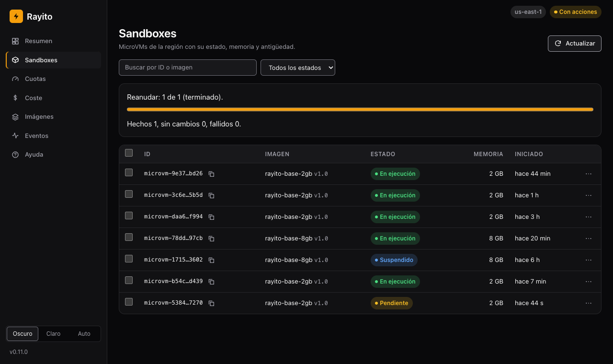Click the Rayito lightning bolt logo
Image resolution: width=613 pixels, height=364 pixels.
tap(16, 16)
